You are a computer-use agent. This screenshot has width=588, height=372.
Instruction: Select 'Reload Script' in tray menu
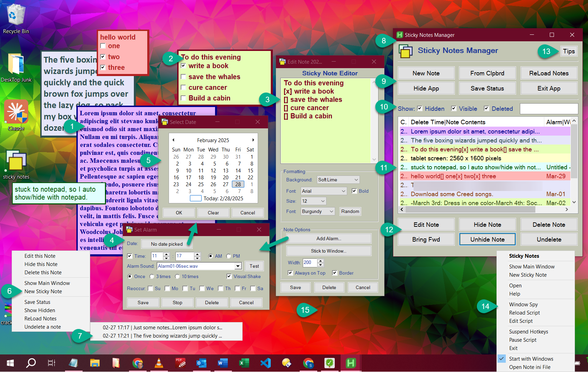(x=524, y=313)
